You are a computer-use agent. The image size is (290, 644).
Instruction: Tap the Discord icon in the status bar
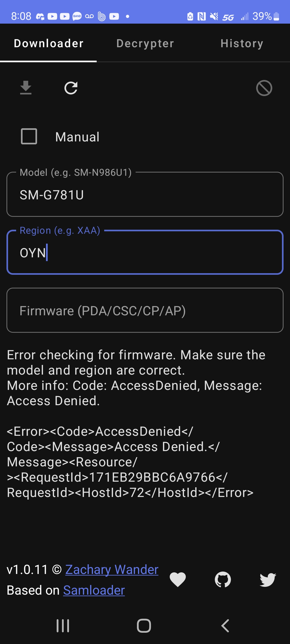click(40, 16)
